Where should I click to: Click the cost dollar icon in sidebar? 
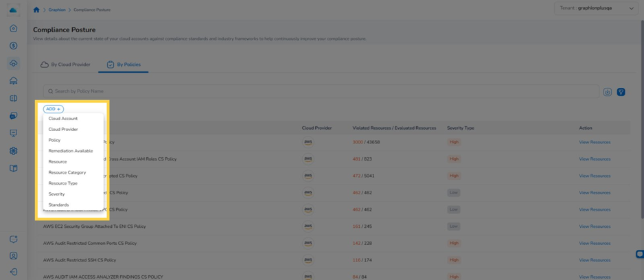[13, 45]
